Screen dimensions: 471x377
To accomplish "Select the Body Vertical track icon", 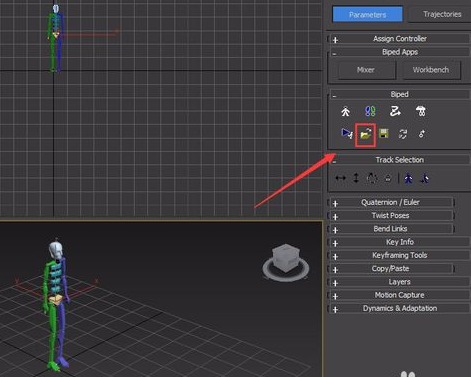I will (356, 178).
